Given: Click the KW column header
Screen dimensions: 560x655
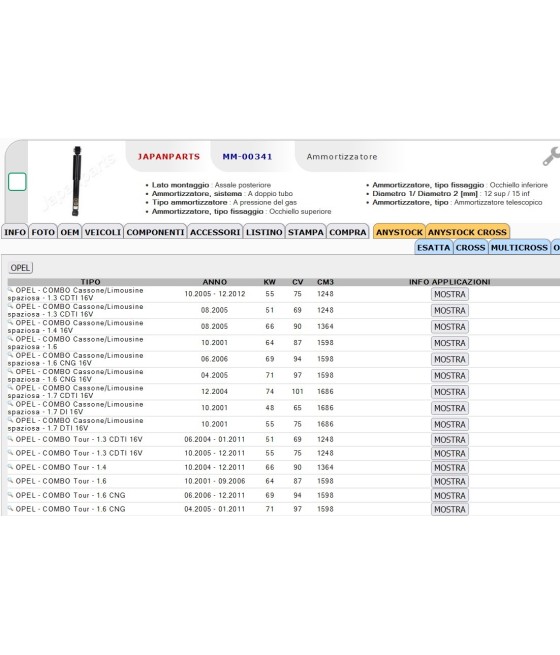Looking at the screenshot, I should [269, 282].
